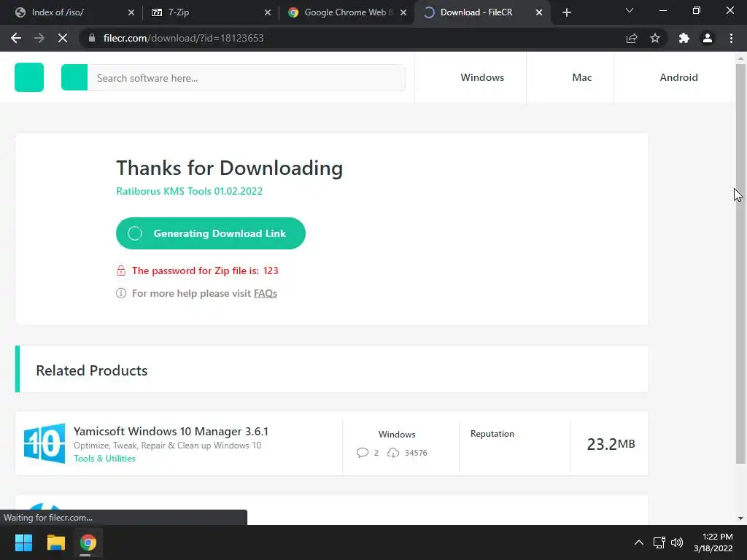This screenshot has height=560, width=747.
Task: Click the Generating Download Link button
Action: (x=211, y=233)
